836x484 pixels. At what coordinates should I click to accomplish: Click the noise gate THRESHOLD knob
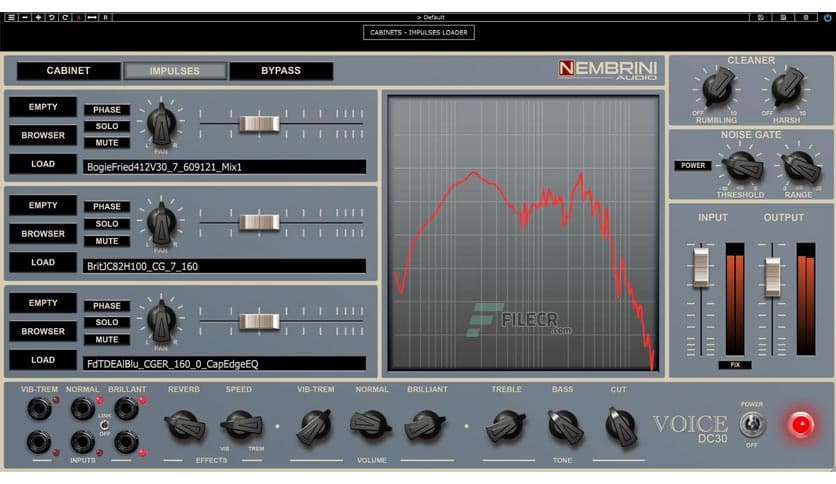pos(741,166)
